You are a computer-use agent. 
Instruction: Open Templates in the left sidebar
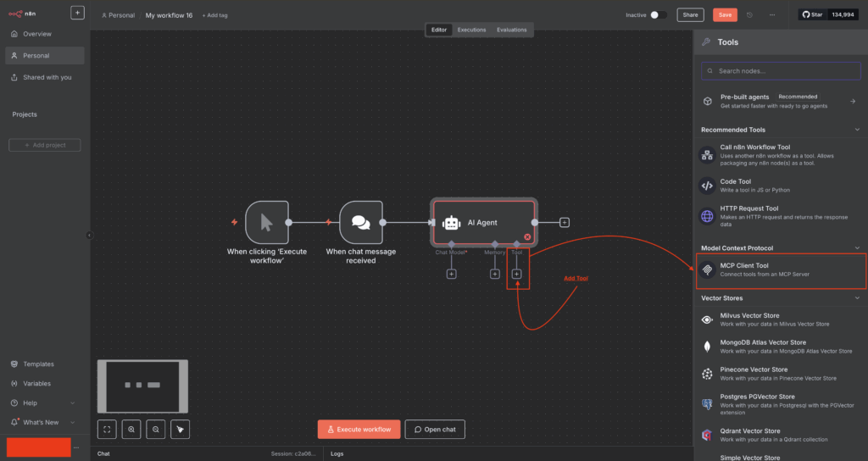click(38, 364)
